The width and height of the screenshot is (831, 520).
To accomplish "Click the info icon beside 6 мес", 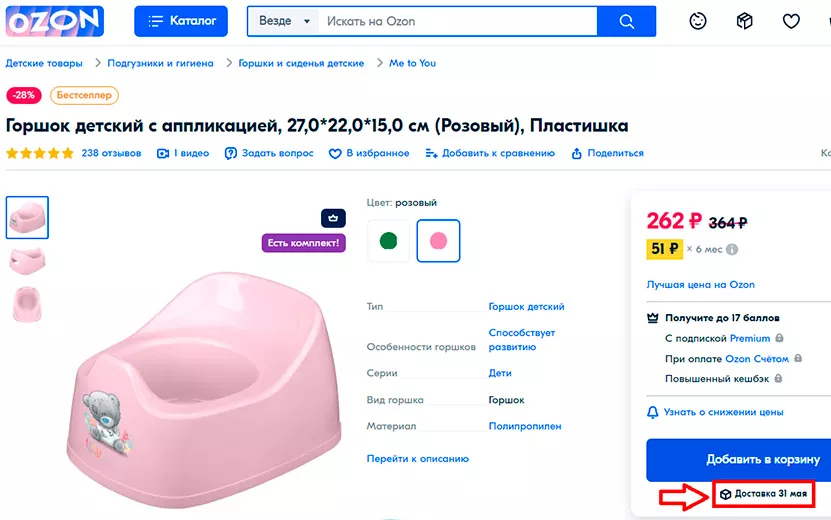I will pyautogui.click(x=732, y=250).
